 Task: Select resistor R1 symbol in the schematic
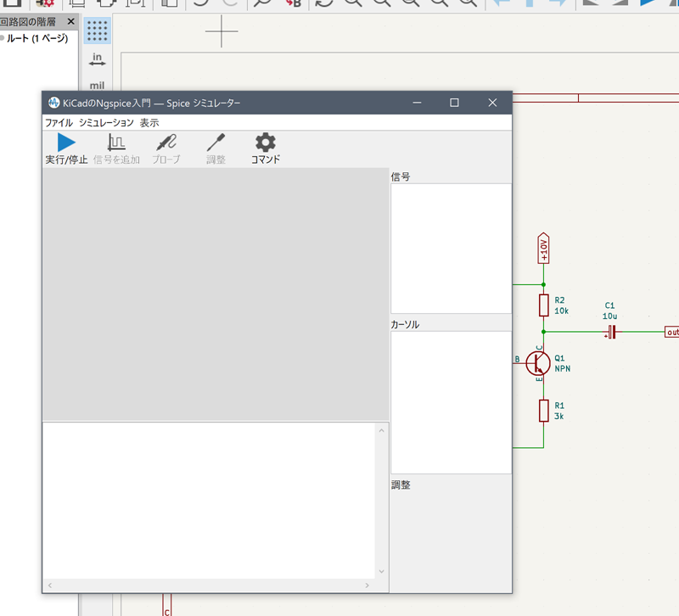coord(544,411)
